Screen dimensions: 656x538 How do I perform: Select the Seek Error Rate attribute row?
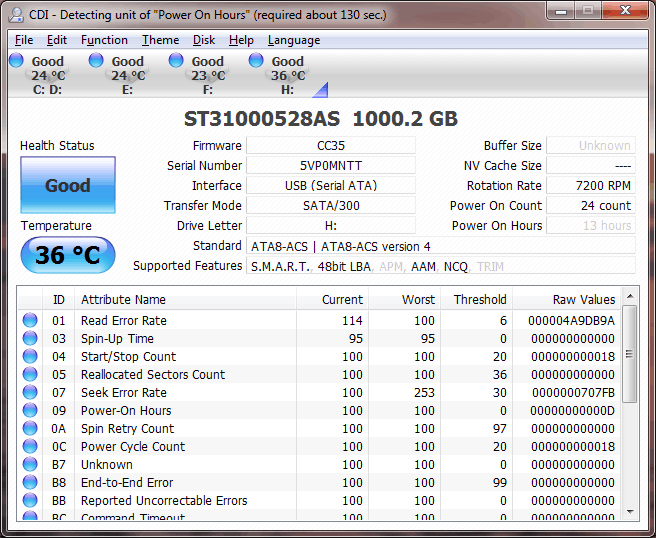(x=320, y=392)
